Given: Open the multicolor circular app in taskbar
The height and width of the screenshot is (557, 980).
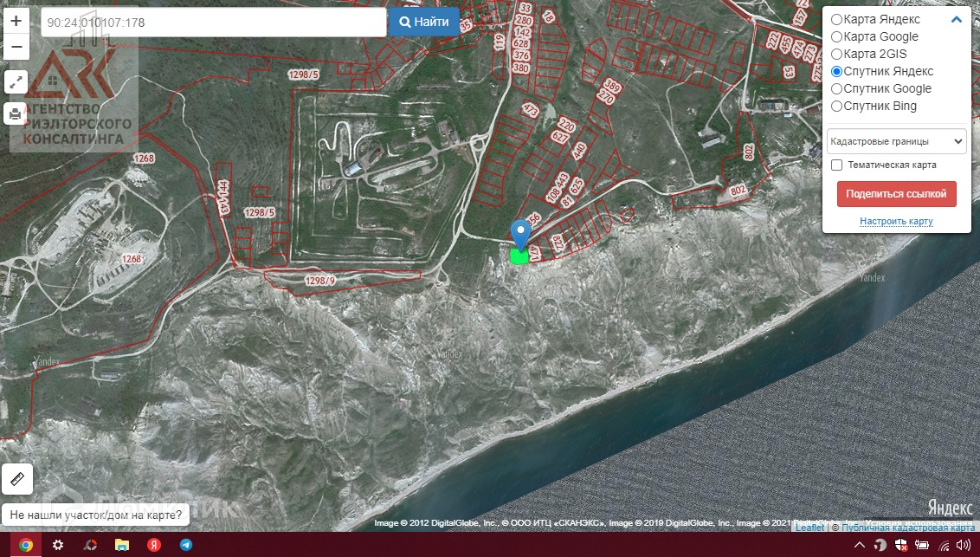Looking at the screenshot, I should [x=90, y=545].
